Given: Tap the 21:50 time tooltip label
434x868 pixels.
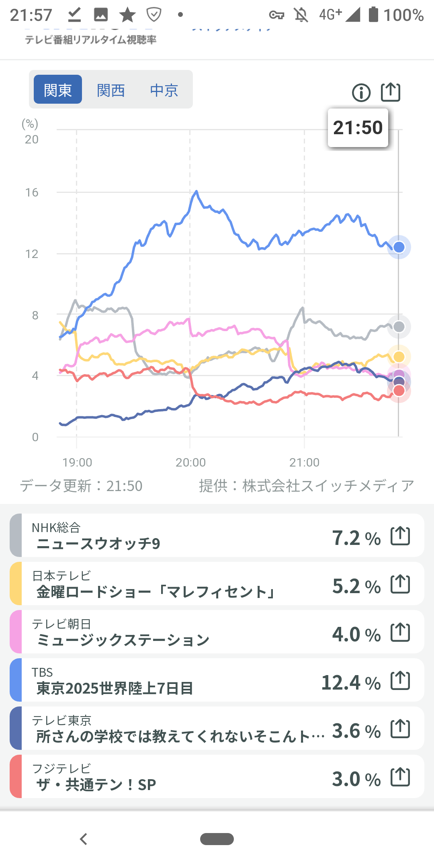Looking at the screenshot, I should click(358, 128).
